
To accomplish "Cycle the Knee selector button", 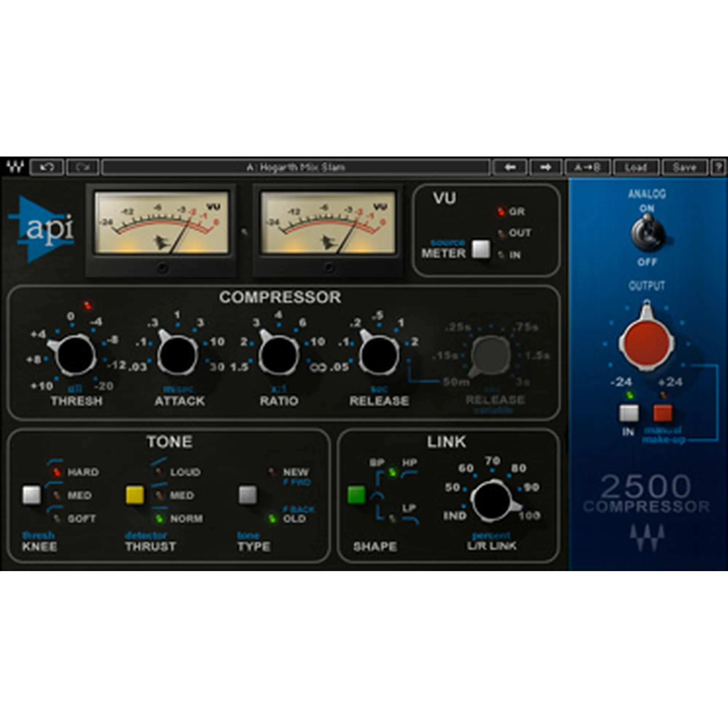I will click(32, 495).
